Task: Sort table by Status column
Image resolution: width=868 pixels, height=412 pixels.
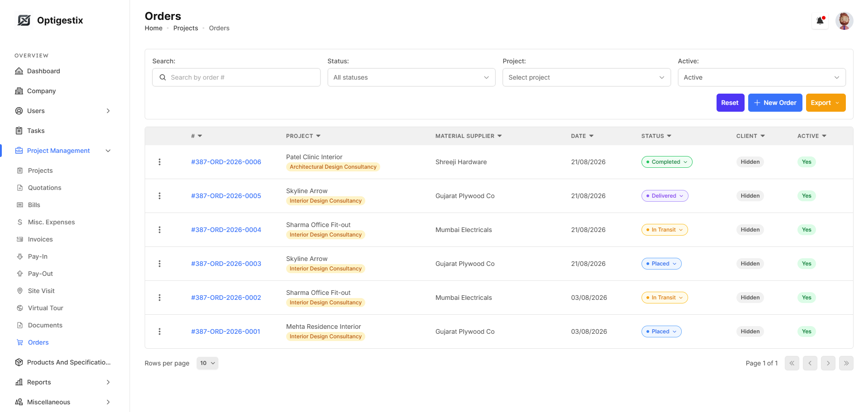Action: (x=656, y=136)
